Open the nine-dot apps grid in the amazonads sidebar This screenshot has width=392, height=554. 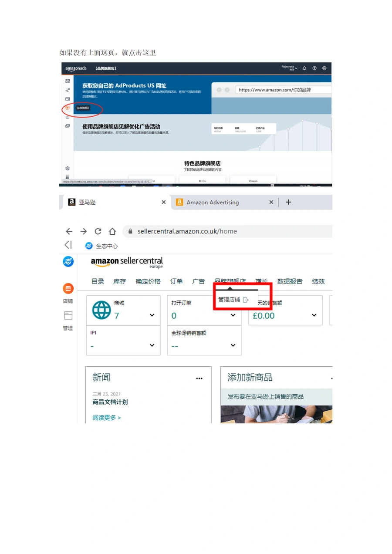pos(68,177)
